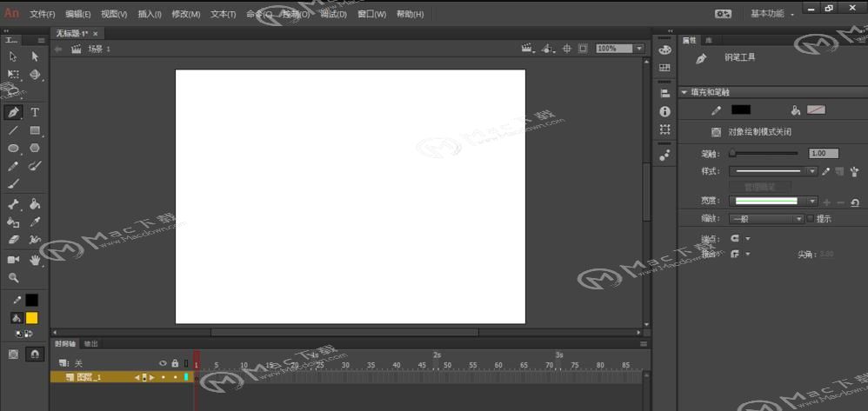Select the Width tool
Screen dimensions: 868x411
pos(35,240)
